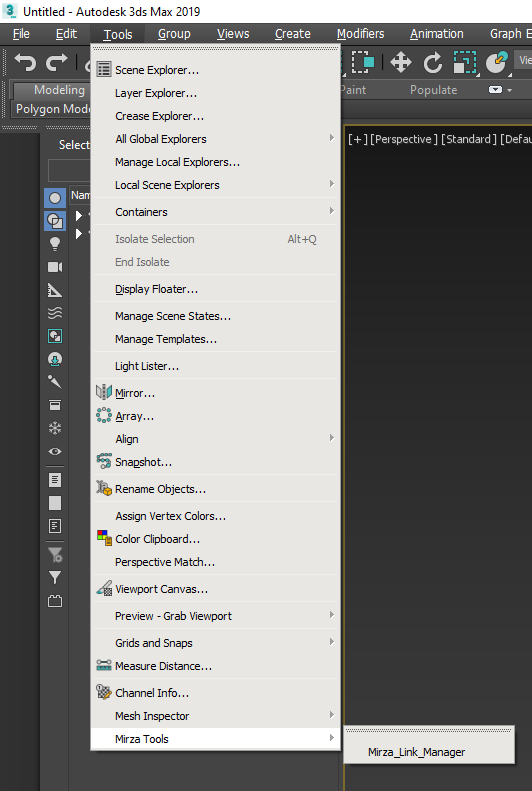The height and width of the screenshot is (791, 532).
Task: Expand the Align submenu
Action: (x=216, y=439)
